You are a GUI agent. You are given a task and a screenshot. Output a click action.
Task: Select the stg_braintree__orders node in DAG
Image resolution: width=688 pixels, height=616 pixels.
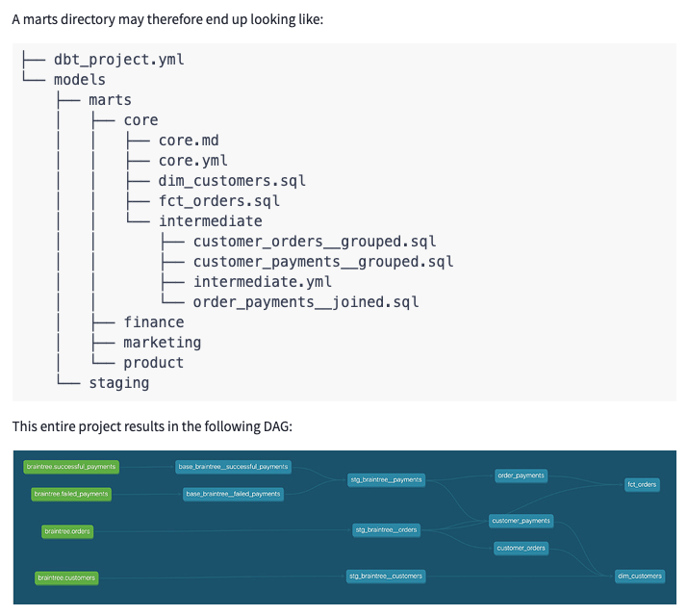tap(387, 529)
